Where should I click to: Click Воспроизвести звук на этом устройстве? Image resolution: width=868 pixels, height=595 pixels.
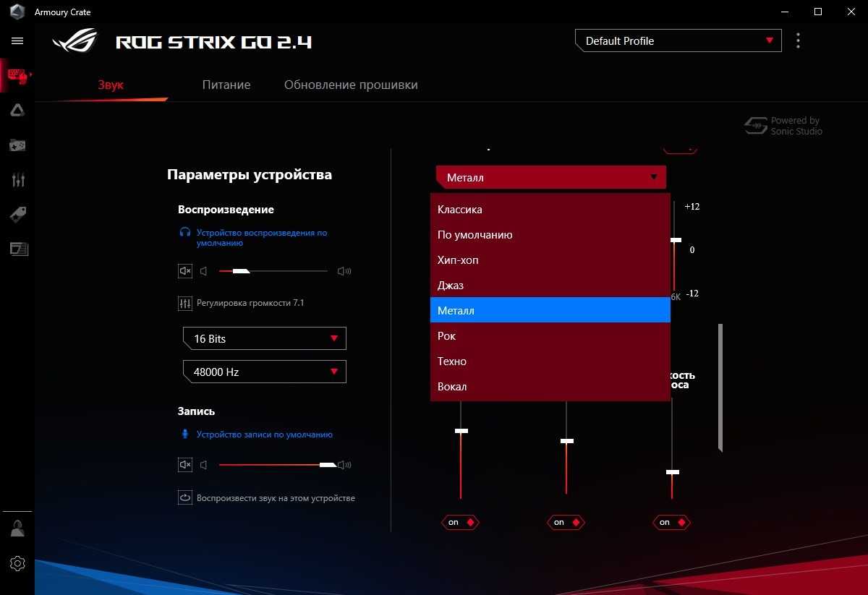tap(276, 498)
